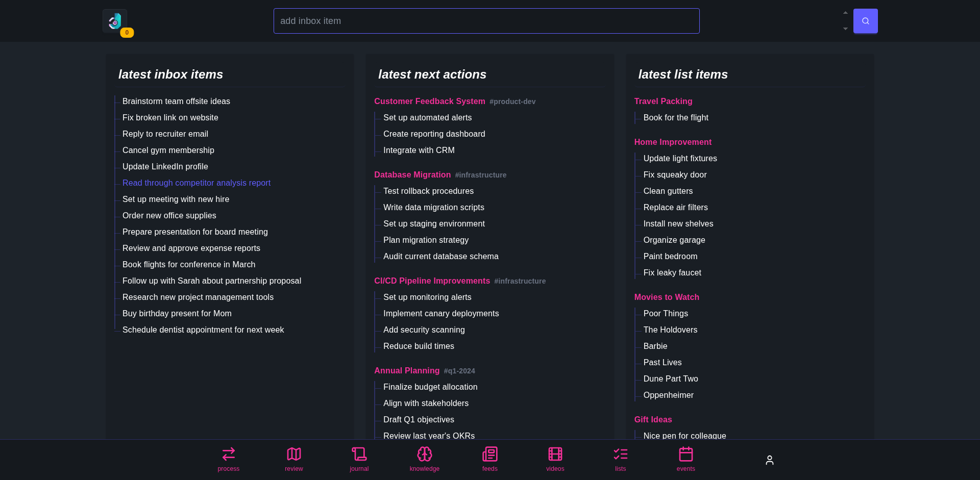The width and height of the screenshot is (980, 480).
Task: Select the knowledge brain icon
Action: tap(424, 459)
